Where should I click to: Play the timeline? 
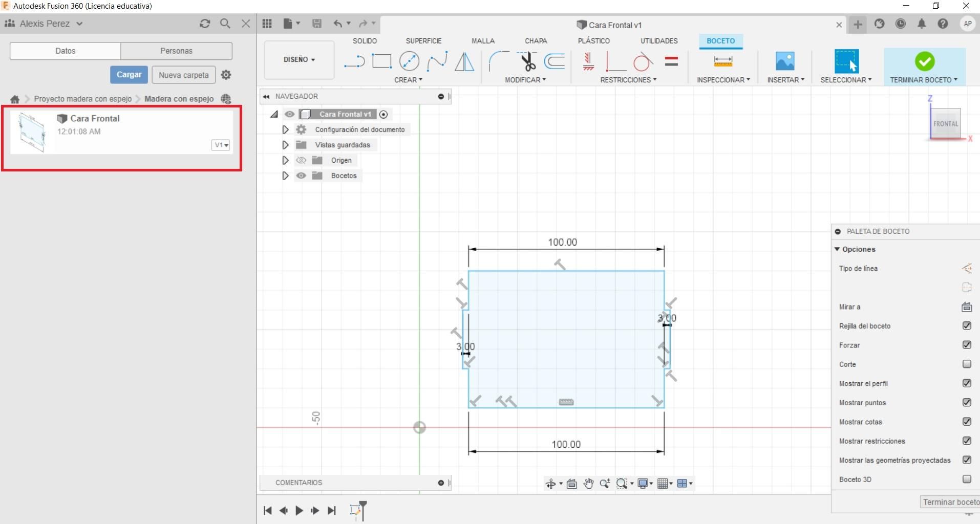tap(300, 510)
